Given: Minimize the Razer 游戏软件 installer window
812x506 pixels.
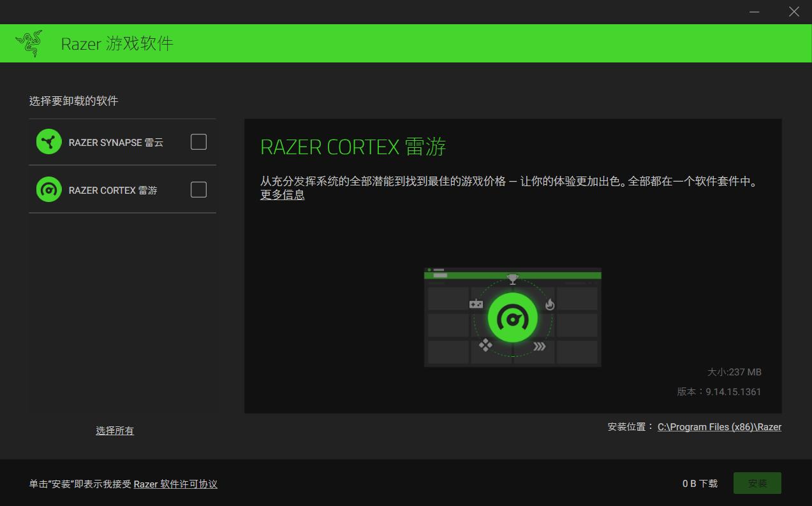Looking at the screenshot, I should point(753,11).
